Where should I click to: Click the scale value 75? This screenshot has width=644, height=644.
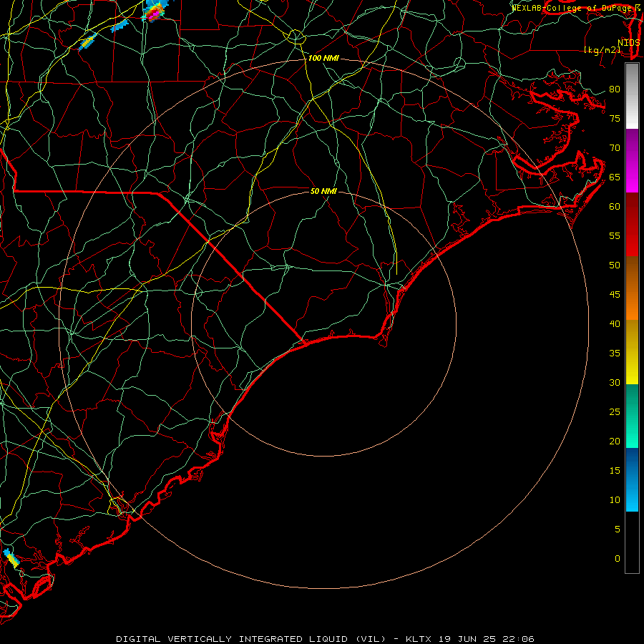[615, 118]
